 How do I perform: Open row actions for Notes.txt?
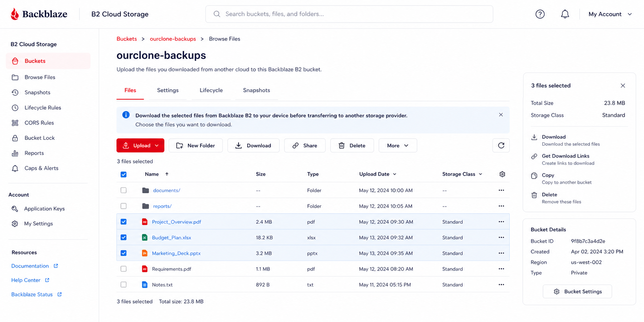(x=501, y=285)
